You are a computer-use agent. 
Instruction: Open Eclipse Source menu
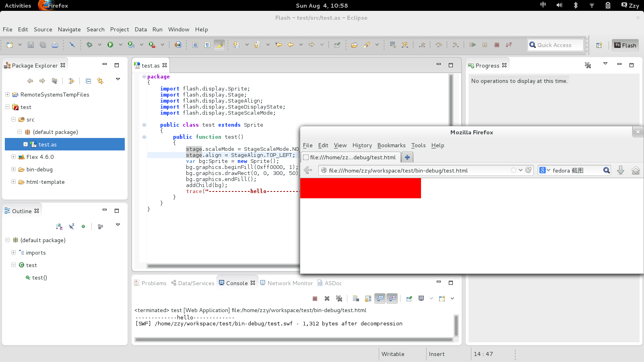tap(43, 29)
